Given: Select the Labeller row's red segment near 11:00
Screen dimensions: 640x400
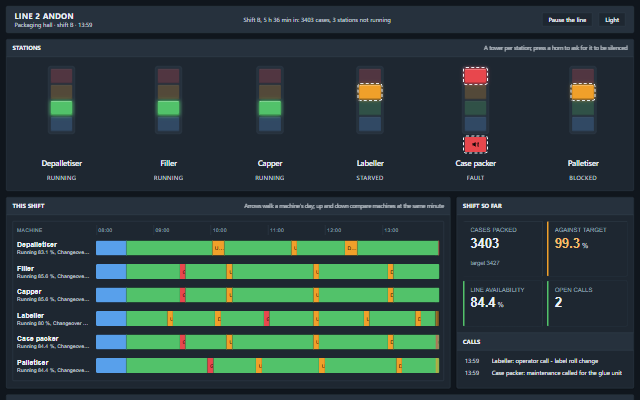Looking at the screenshot, I should (x=267, y=318).
